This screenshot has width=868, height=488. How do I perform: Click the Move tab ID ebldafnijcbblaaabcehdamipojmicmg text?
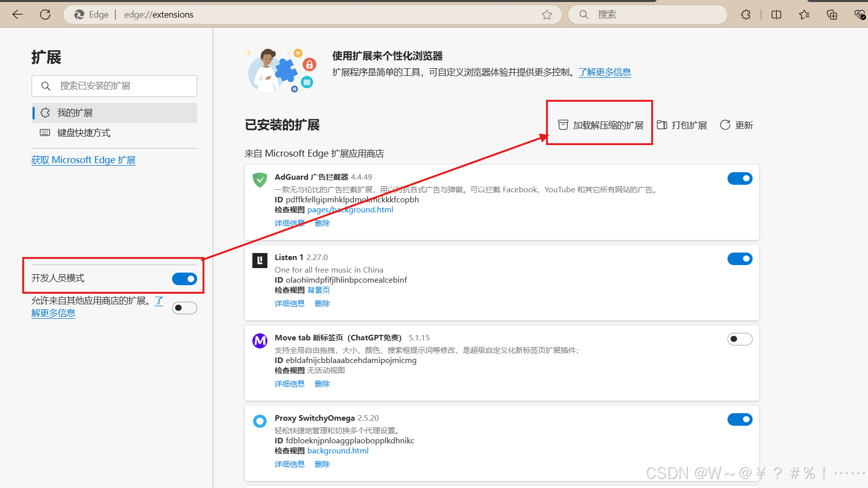346,360
